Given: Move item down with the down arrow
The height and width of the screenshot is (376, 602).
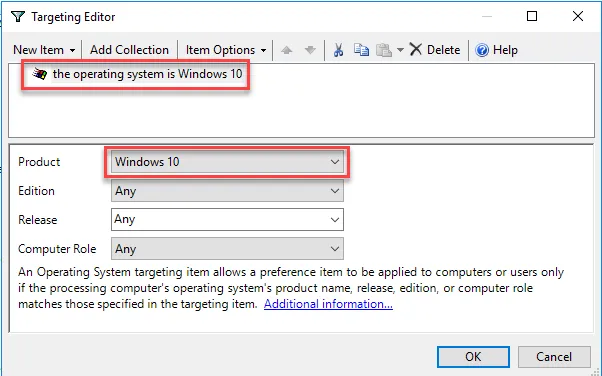Looking at the screenshot, I should [310, 50].
